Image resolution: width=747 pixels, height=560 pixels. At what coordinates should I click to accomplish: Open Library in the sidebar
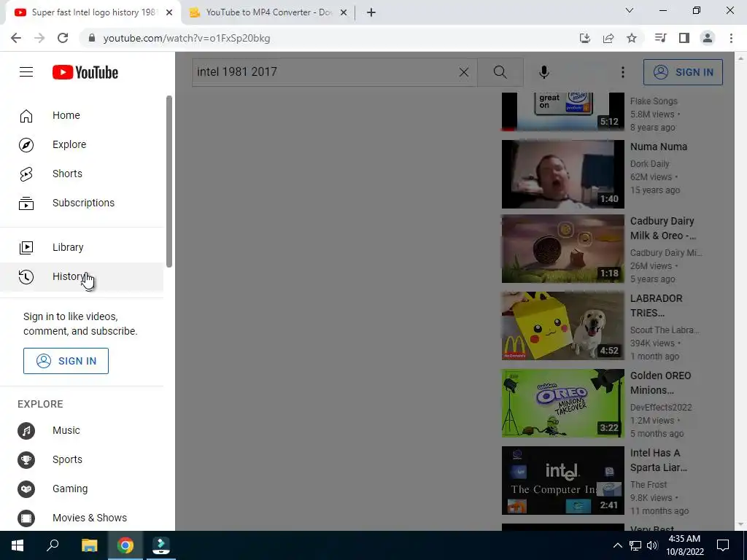click(x=82, y=247)
